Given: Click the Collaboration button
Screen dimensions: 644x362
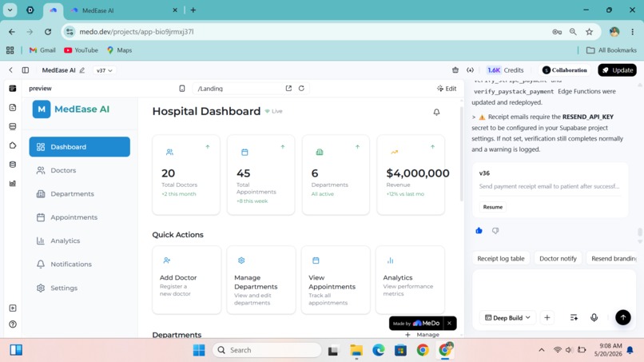Looking at the screenshot, I should click(565, 70).
